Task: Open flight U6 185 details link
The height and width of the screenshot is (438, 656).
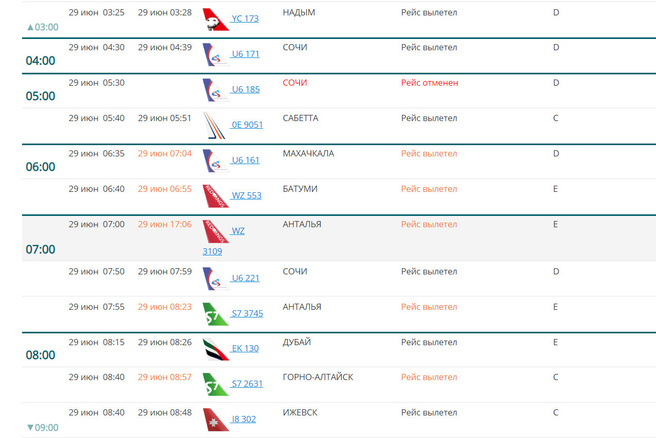Action: click(245, 89)
